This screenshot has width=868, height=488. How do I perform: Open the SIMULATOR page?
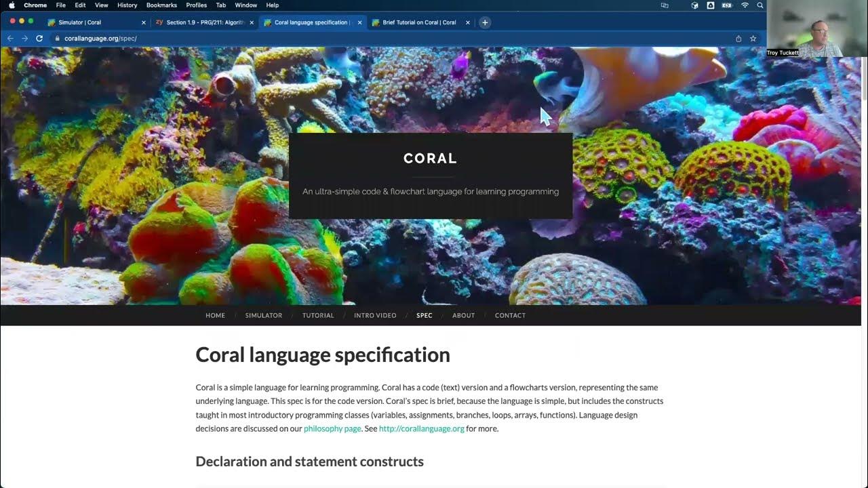[264, 315]
